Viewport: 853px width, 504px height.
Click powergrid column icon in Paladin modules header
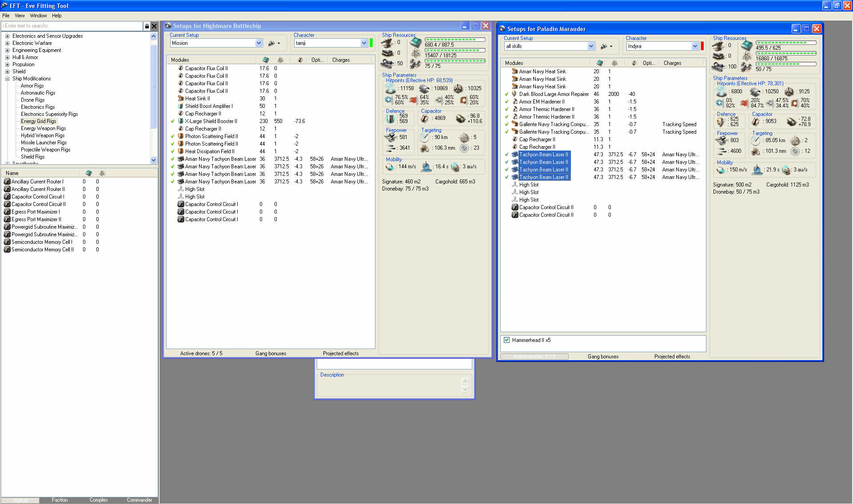[614, 63]
